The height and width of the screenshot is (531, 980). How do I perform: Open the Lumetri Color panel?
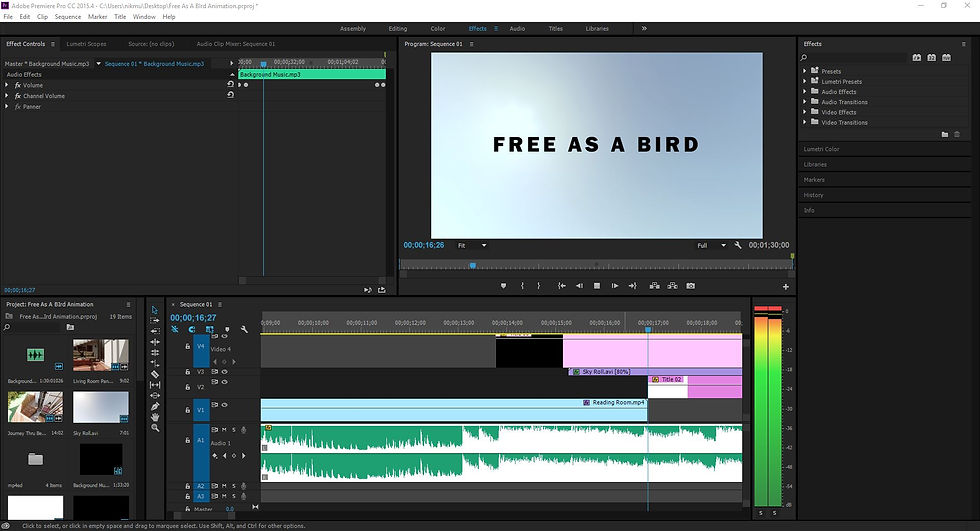point(821,149)
